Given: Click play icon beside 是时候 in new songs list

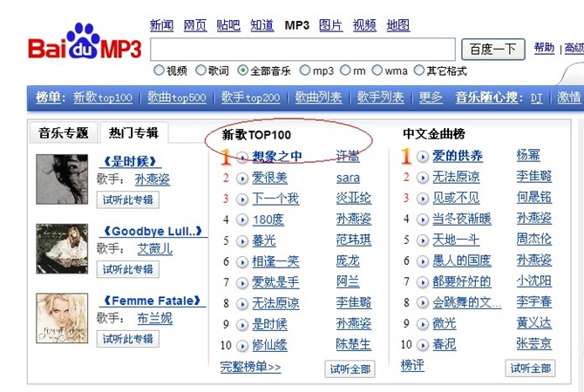Looking at the screenshot, I should (x=242, y=325).
